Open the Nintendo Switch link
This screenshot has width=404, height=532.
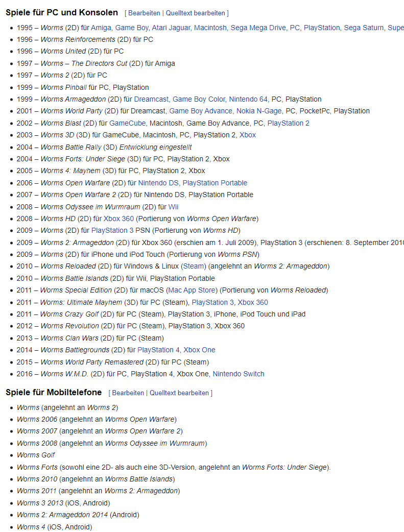pyautogui.click(x=239, y=374)
